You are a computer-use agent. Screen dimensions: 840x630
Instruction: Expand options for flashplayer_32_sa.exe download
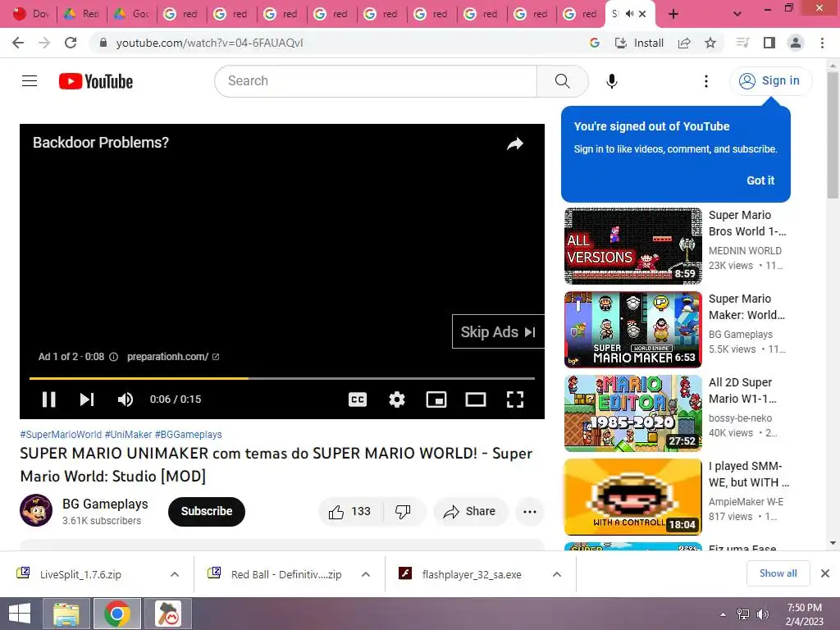pyautogui.click(x=557, y=574)
